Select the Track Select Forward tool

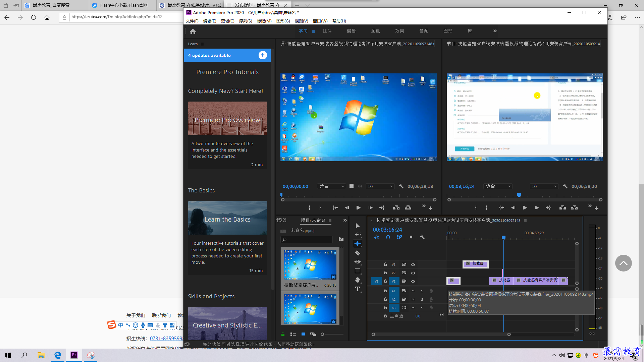(x=358, y=235)
